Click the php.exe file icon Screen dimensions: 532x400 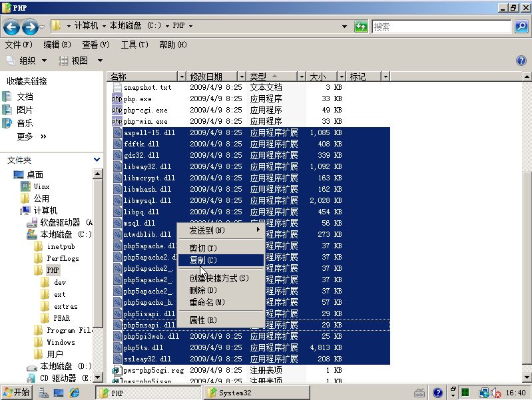117,99
